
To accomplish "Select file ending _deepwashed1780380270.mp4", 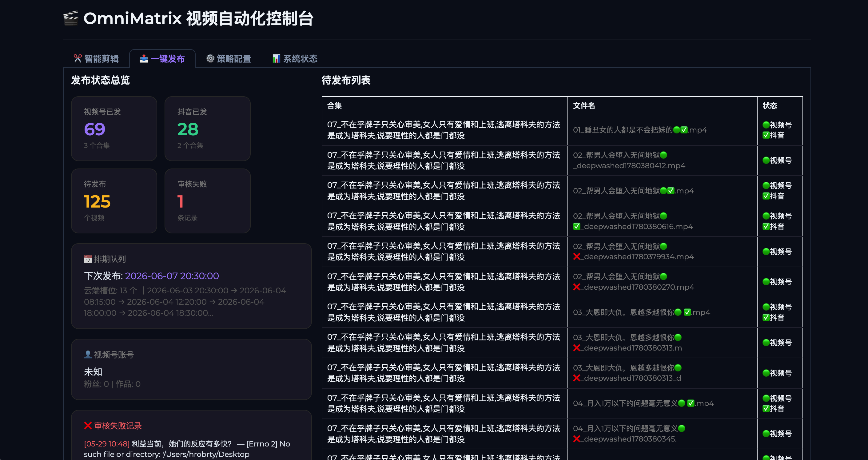I will coord(634,282).
